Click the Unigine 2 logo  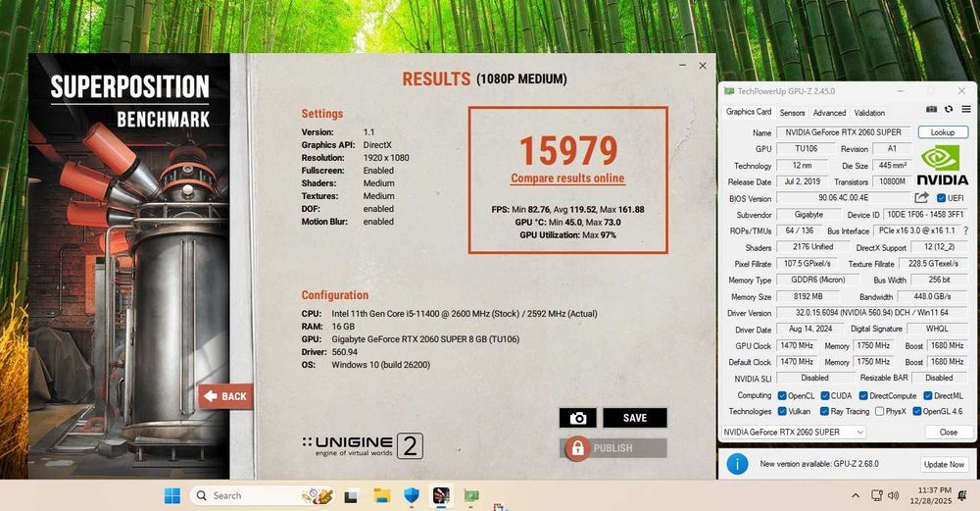(363, 446)
